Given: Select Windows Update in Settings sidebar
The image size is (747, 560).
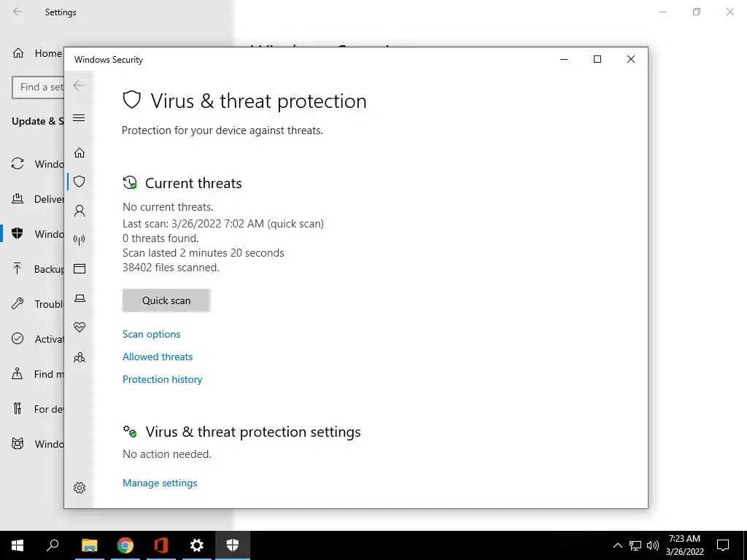Looking at the screenshot, I should 37,164.
